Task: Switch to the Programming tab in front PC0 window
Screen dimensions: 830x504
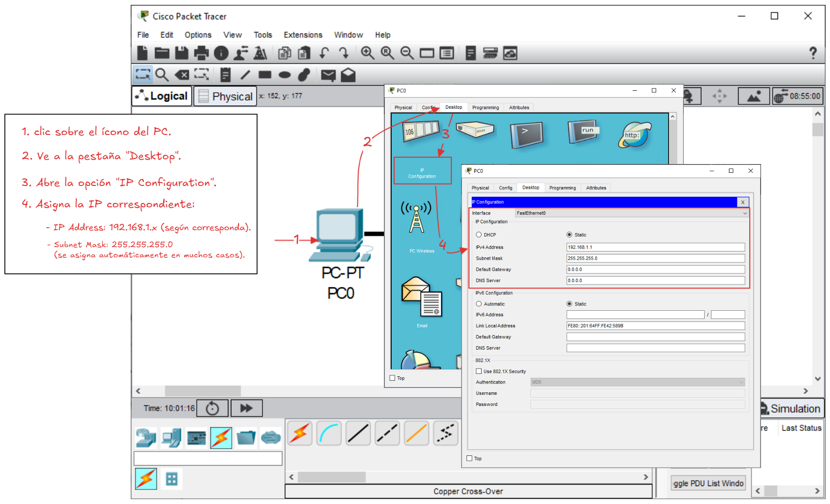Action: click(562, 188)
